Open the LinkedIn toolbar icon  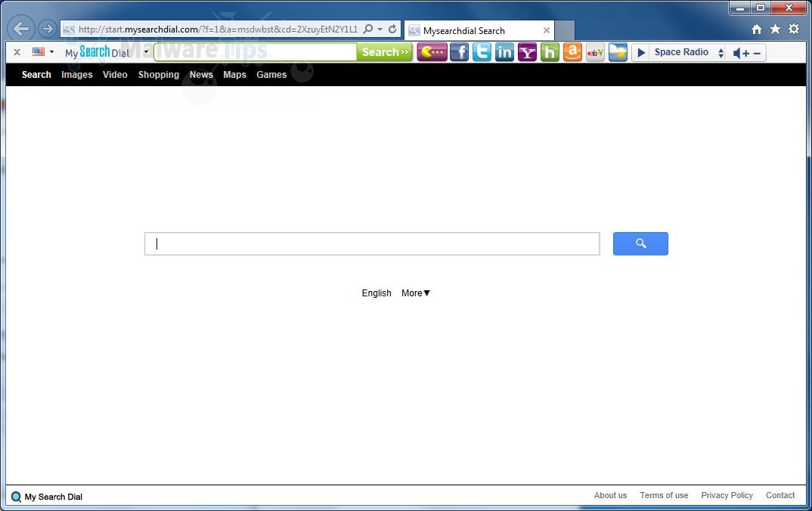(x=504, y=52)
